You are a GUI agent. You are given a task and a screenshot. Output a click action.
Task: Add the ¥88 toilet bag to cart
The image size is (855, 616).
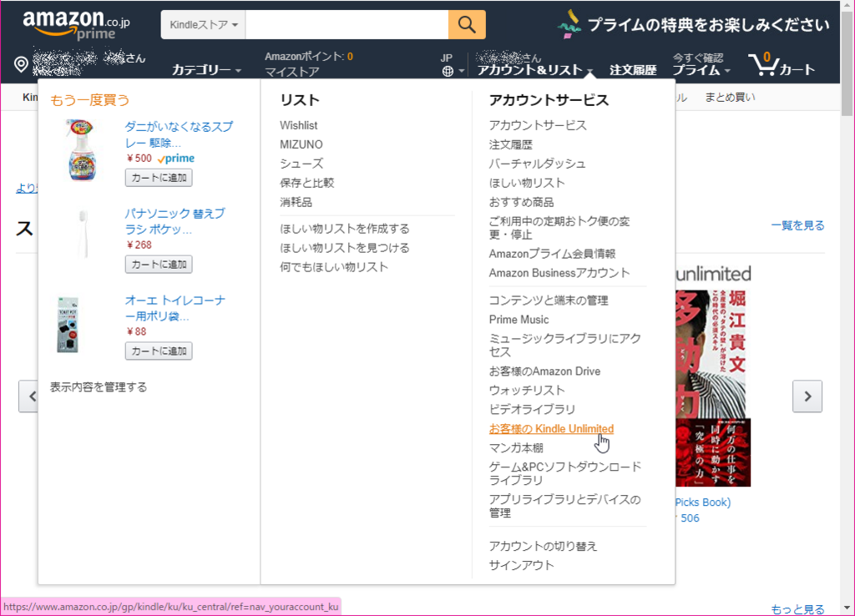159,351
